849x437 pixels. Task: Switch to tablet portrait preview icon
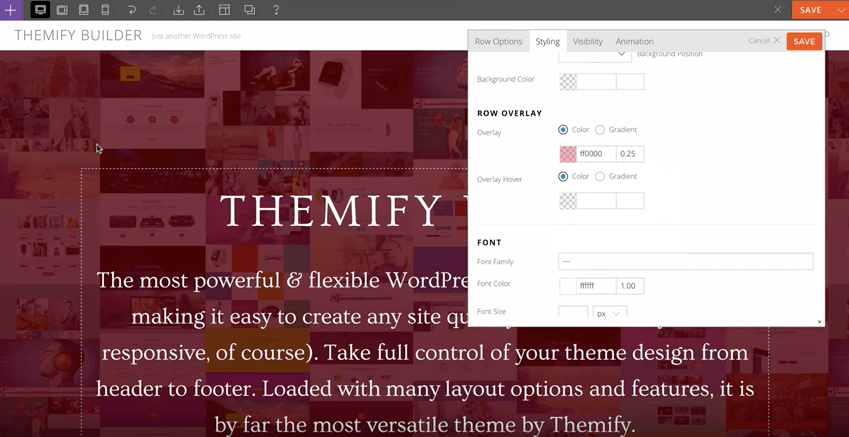tap(83, 10)
